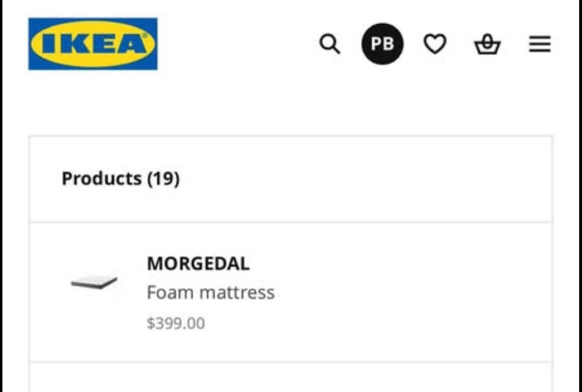Open the shopping basket icon
The image size is (582, 392).
(487, 44)
